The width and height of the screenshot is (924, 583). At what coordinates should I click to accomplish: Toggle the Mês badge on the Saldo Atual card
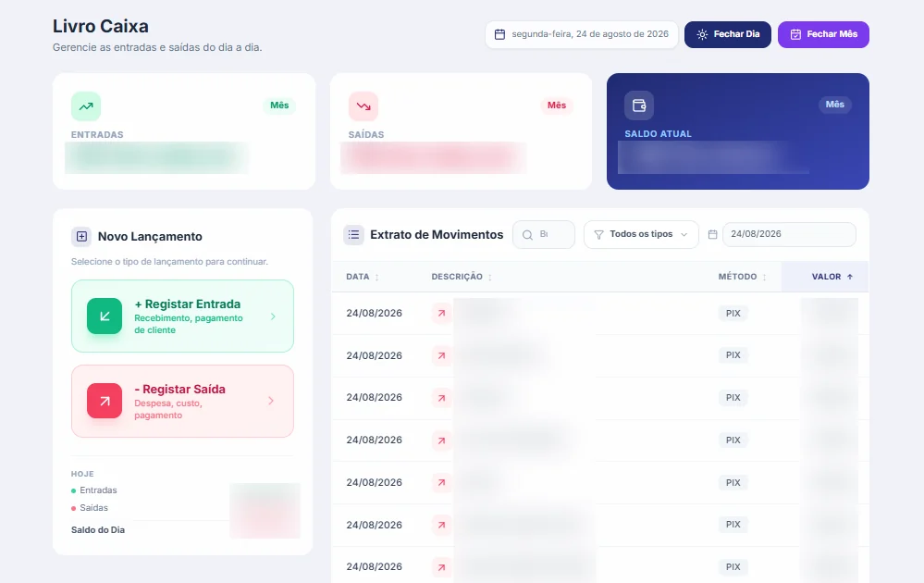(834, 105)
